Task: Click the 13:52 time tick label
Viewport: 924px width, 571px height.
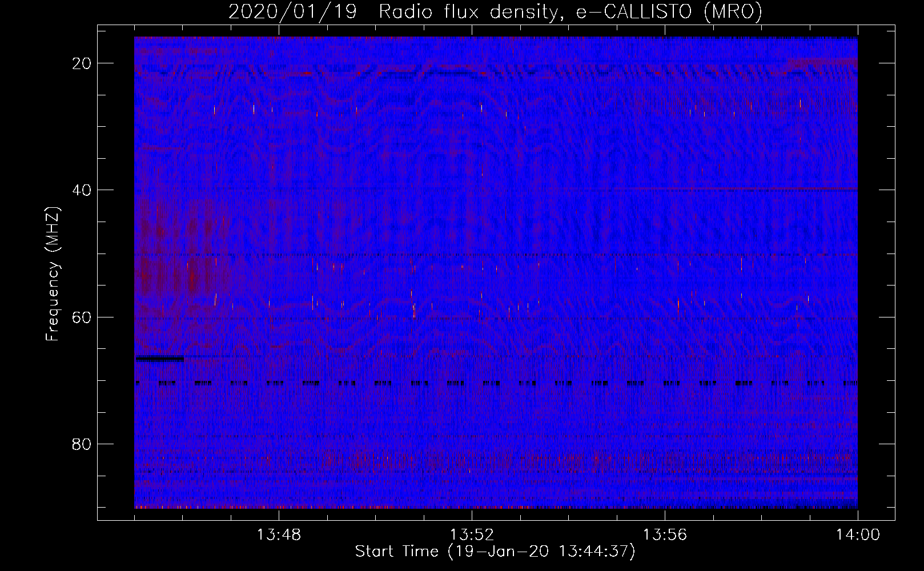Action: point(472,535)
